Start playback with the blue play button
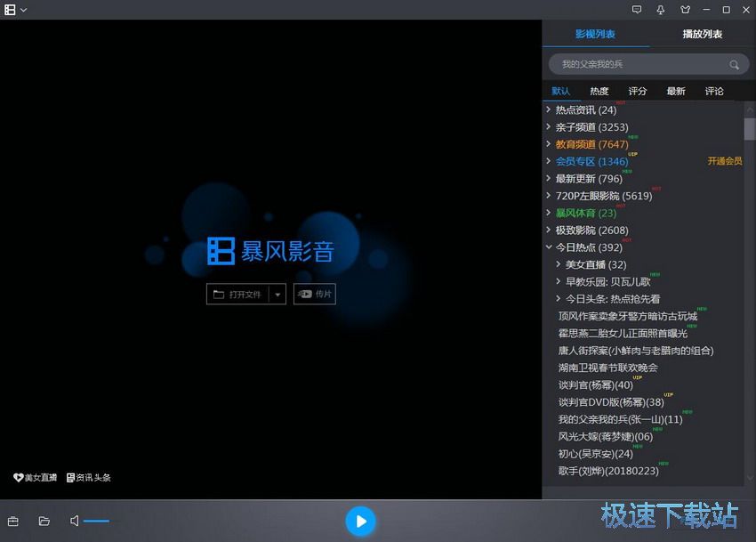Image resolution: width=756 pixels, height=542 pixels. click(x=360, y=522)
